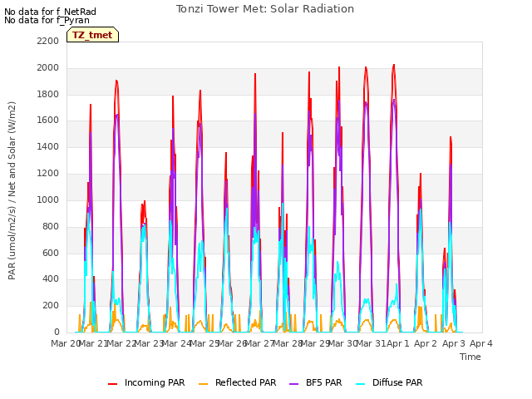Click the Incoming PAR peak on Mar 31

click(366, 67)
